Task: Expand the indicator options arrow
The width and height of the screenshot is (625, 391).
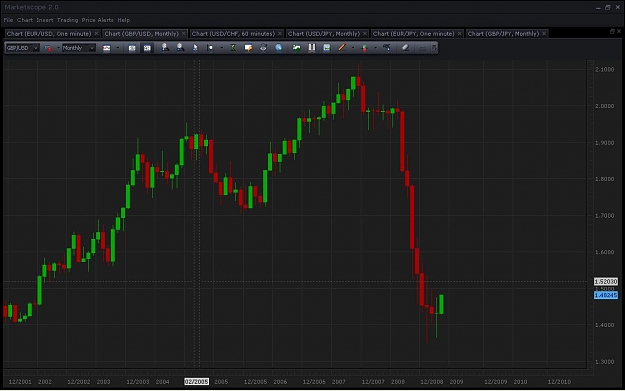Action: (375, 48)
